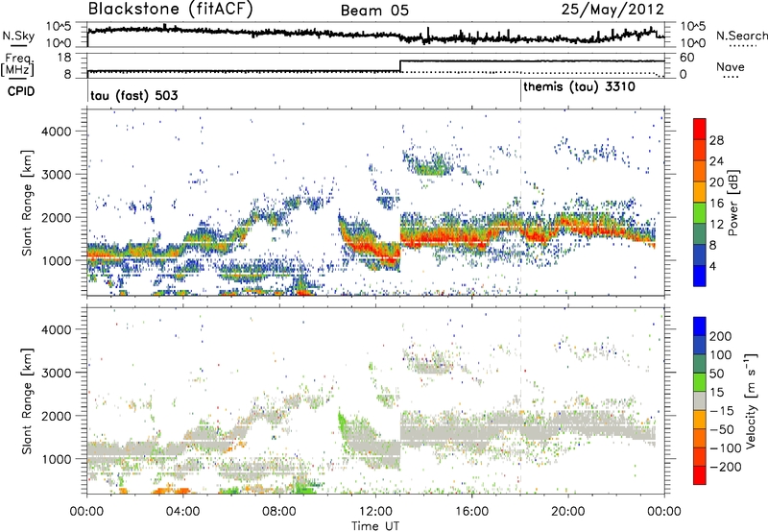Image resolution: width=768 pixels, height=532 pixels.
Task: Click the date '25/May/2012'
Action: pyautogui.click(x=612, y=10)
